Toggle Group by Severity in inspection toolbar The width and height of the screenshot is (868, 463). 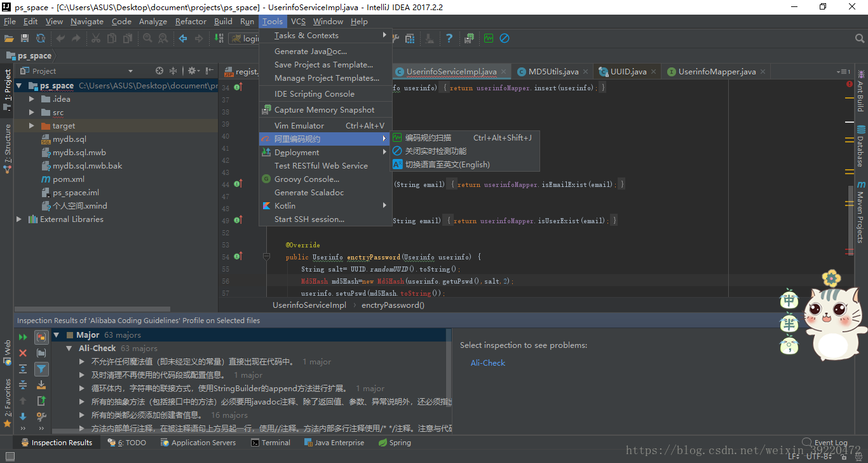coord(41,337)
